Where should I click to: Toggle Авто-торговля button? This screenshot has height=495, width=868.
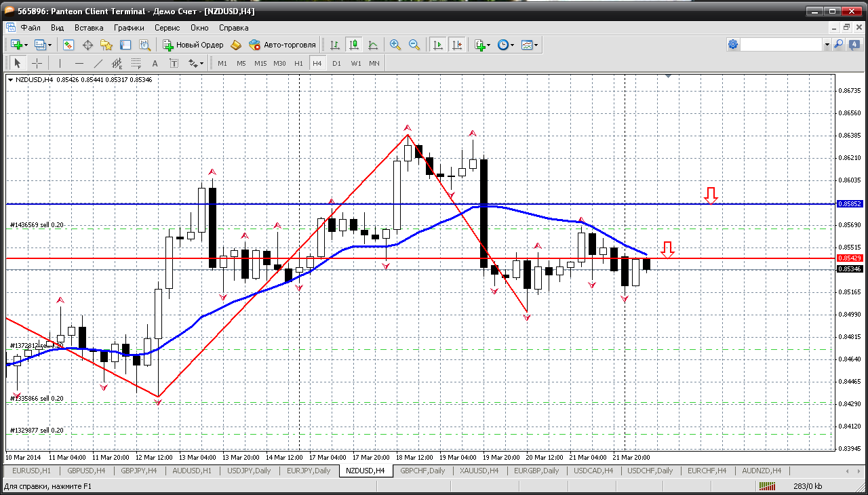pos(282,45)
